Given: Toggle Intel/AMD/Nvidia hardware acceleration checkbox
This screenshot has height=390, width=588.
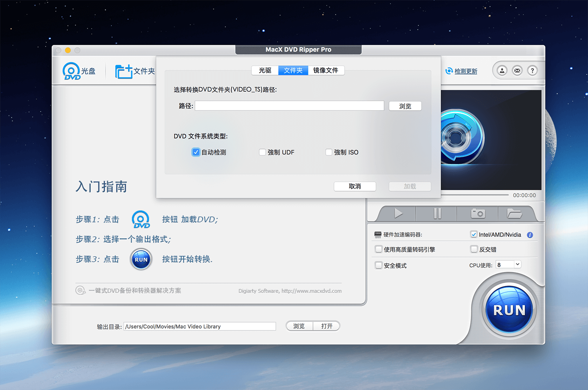Looking at the screenshot, I should pos(474,235).
